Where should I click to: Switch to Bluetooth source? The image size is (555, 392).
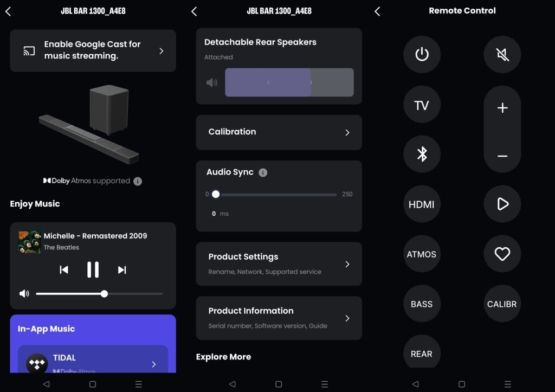422,154
